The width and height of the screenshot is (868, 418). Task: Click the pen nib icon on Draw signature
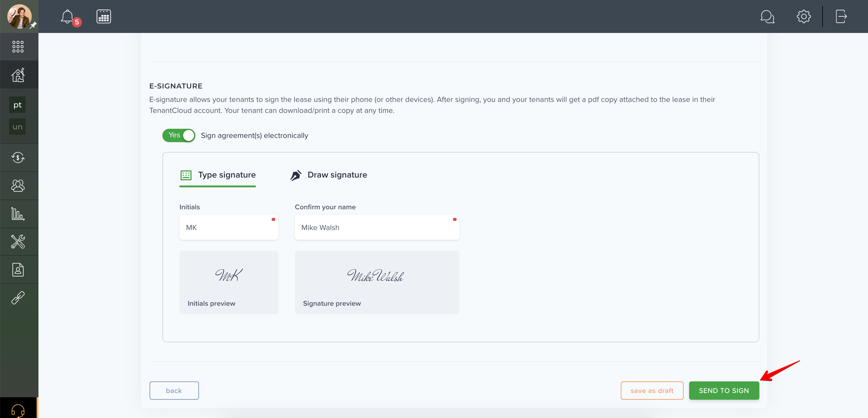pyautogui.click(x=295, y=175)
